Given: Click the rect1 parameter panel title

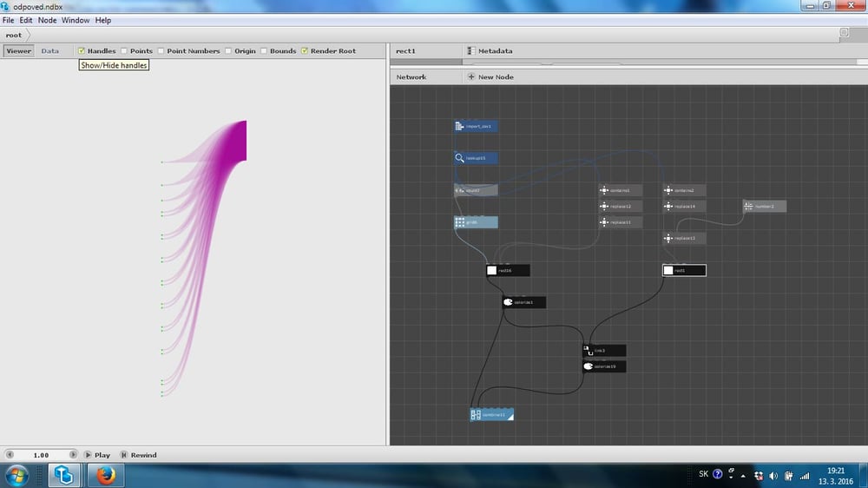Looking at the screenshot, I should coord(405,51).
